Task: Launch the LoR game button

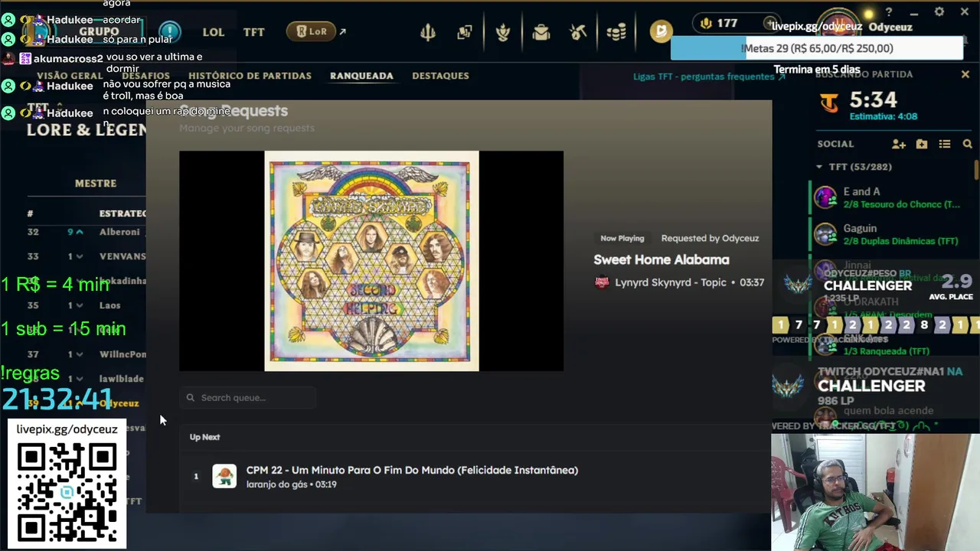Action: pyautogui.click(x=311, y=31)
